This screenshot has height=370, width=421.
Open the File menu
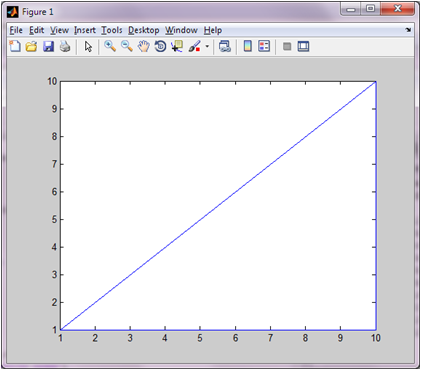(x=16, y=30)
